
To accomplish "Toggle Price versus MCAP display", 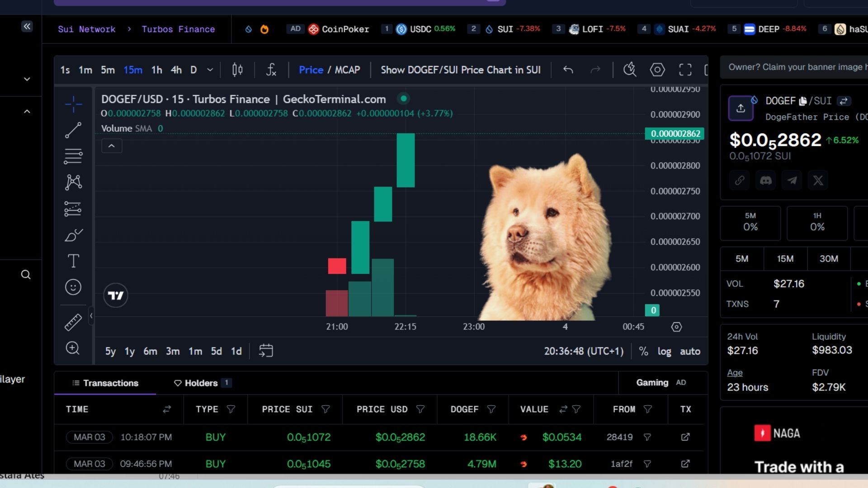I will (330, 70).
